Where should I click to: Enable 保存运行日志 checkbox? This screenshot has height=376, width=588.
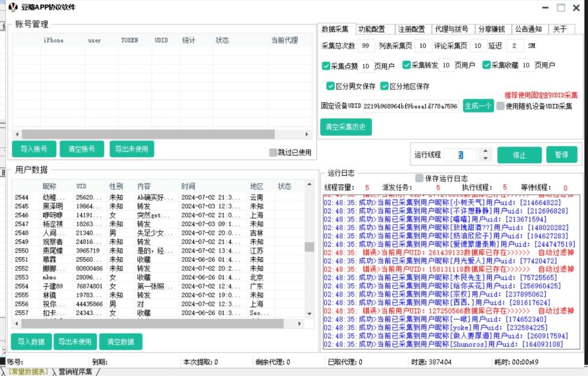click(419, 178)
